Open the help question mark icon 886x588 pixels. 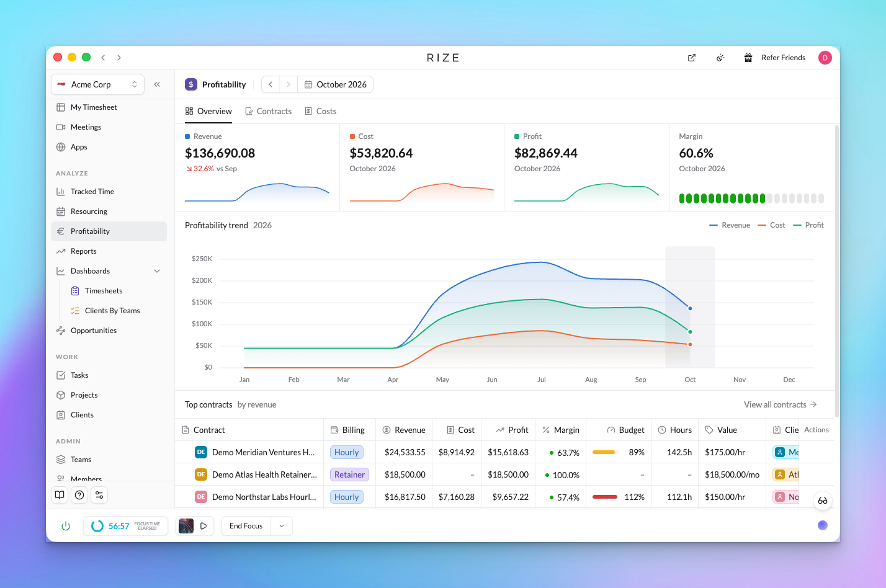coord(79,495)
